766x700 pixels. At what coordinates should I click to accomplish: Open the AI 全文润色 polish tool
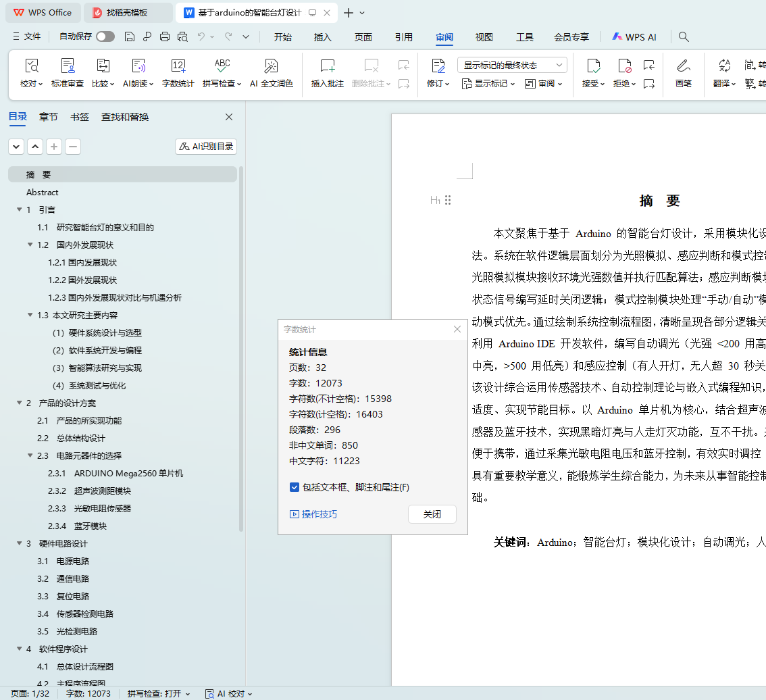(271, 66)
